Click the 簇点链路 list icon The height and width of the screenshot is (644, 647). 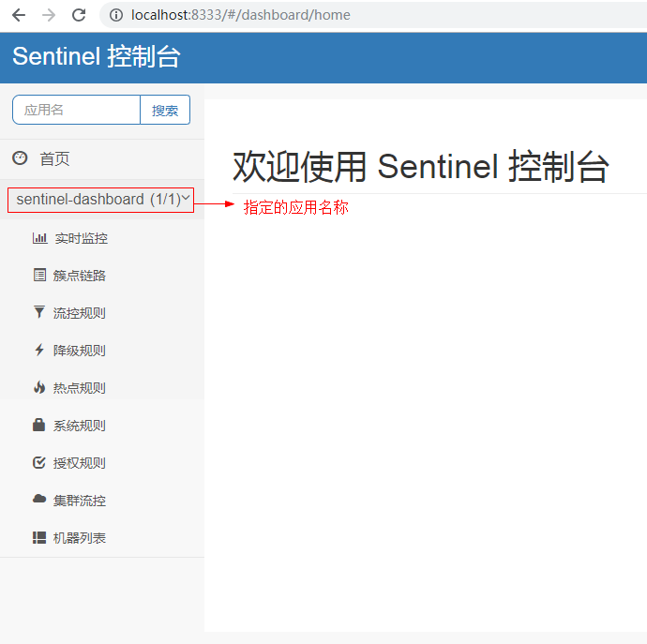(x=39, y=276)
